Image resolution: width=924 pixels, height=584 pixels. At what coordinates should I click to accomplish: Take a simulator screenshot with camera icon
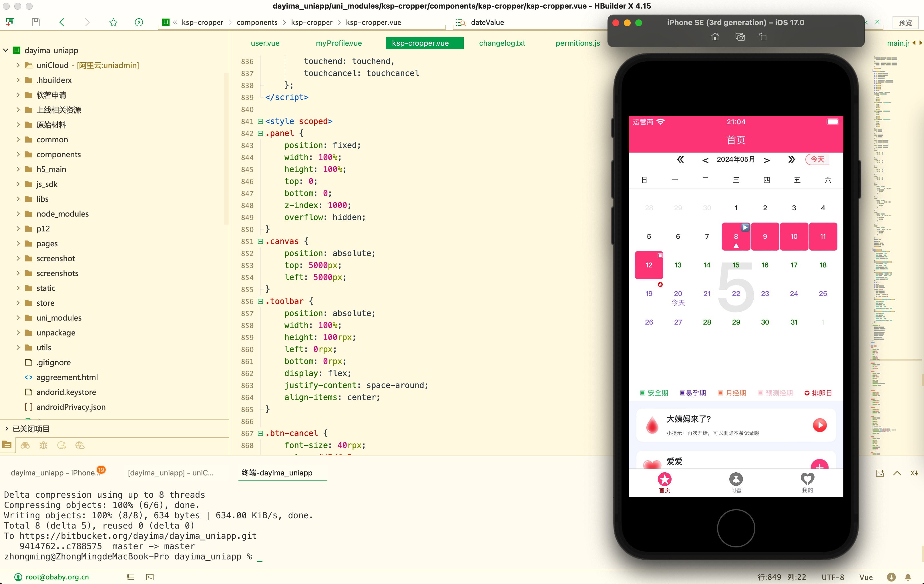pyautogui.click(x=740, y=37)
